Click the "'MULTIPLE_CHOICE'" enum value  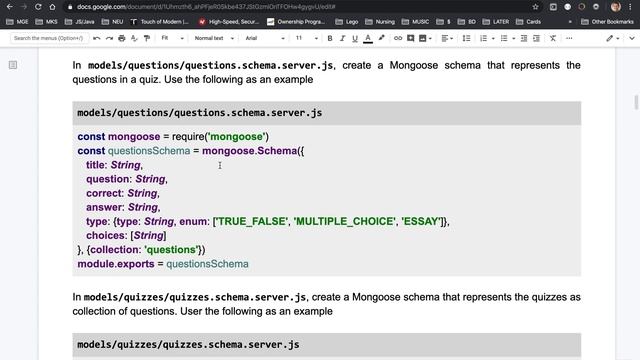(345, 222)
